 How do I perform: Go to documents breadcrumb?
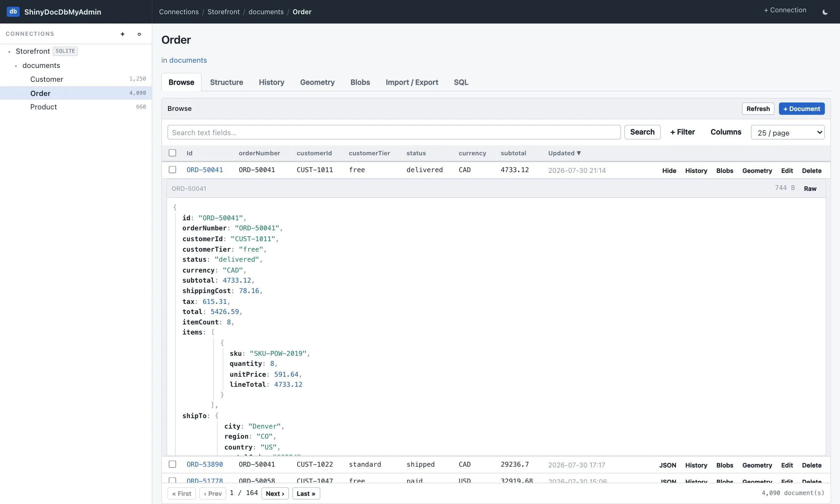tap(266, 12)
